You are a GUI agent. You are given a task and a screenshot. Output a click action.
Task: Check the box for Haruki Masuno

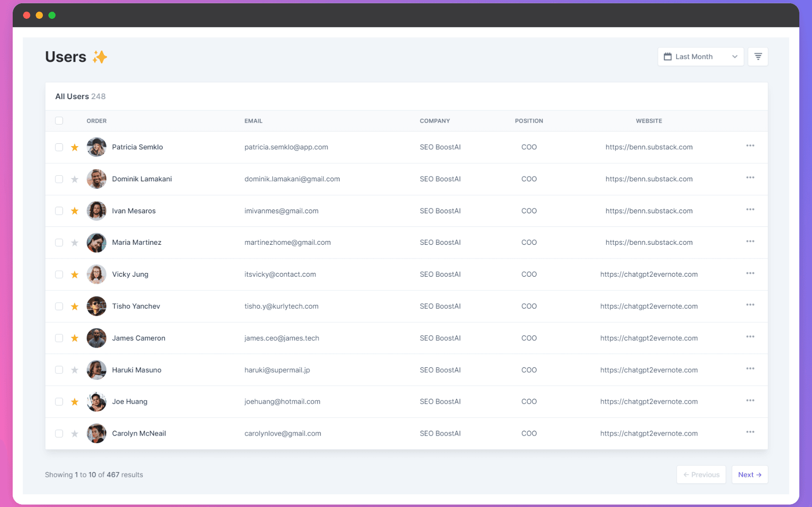click(59, 370)
